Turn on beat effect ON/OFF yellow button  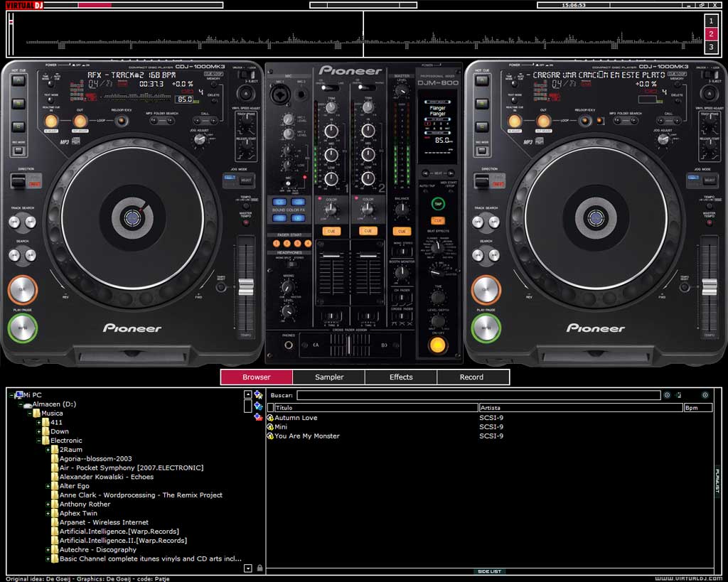tap(437, 345)
